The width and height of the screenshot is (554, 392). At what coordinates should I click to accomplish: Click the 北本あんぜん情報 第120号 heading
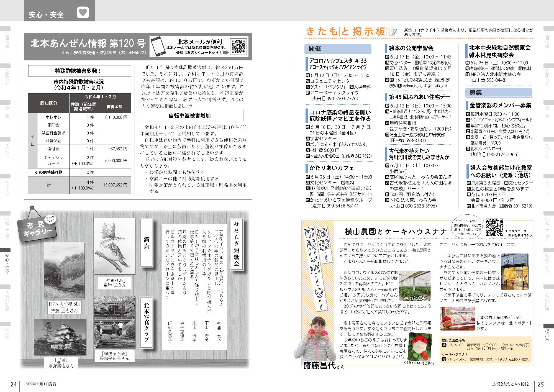pyautogui.click(x=88, y=43)
